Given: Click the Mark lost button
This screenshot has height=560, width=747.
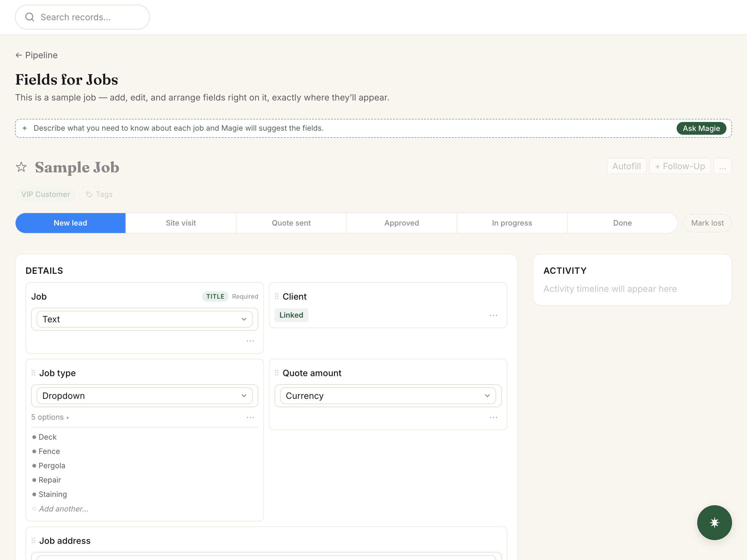Looking at the screenshot, I should pyautogui.click(x=707, y=223).
